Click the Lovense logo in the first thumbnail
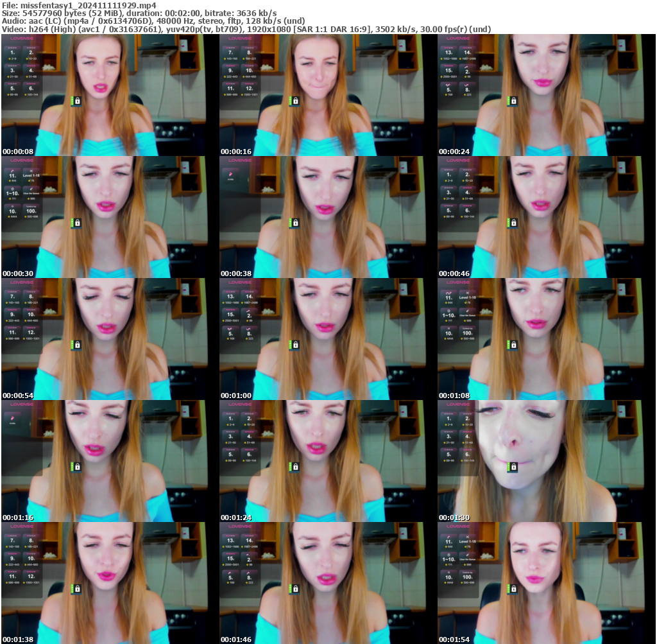657x644 pixels. (22, 39)
